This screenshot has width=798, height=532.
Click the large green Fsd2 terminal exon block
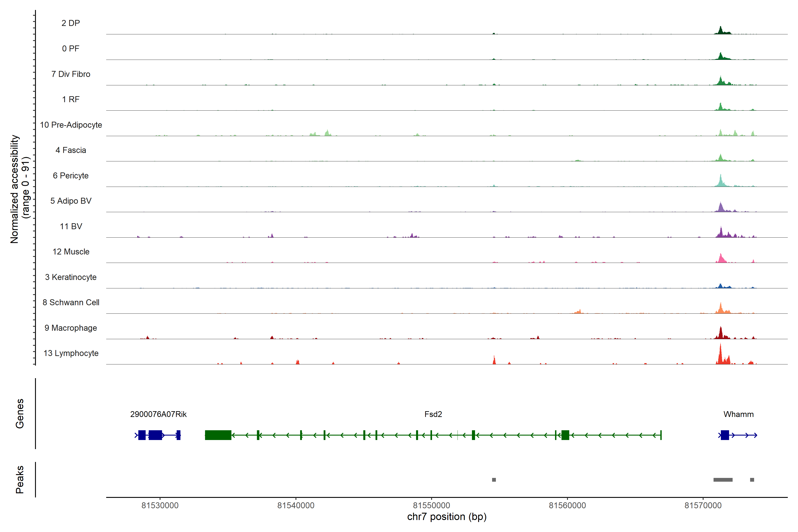point(218,435)
